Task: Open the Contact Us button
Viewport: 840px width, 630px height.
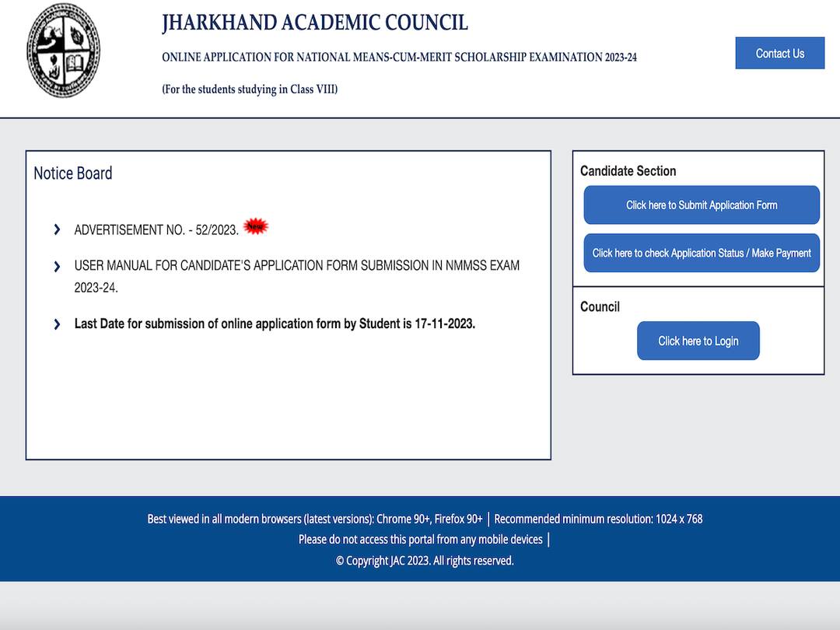Action: click(x=780, y=53)
